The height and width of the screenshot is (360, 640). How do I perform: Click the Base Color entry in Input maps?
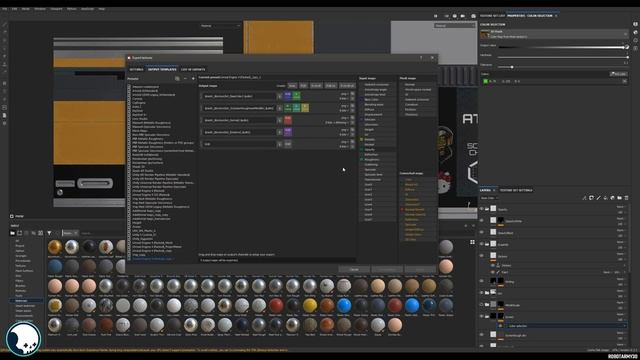point(377,100)
